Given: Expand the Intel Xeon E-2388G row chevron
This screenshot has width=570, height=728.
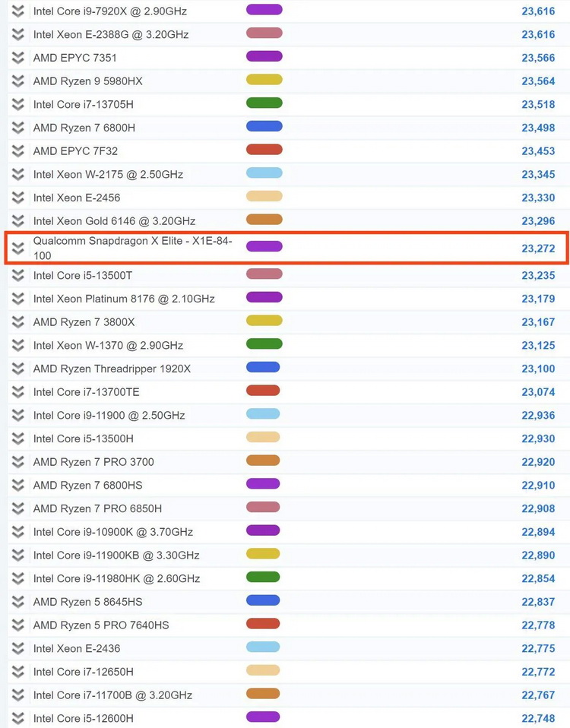Looking at the screenshot, I should (x=18, y=34).
